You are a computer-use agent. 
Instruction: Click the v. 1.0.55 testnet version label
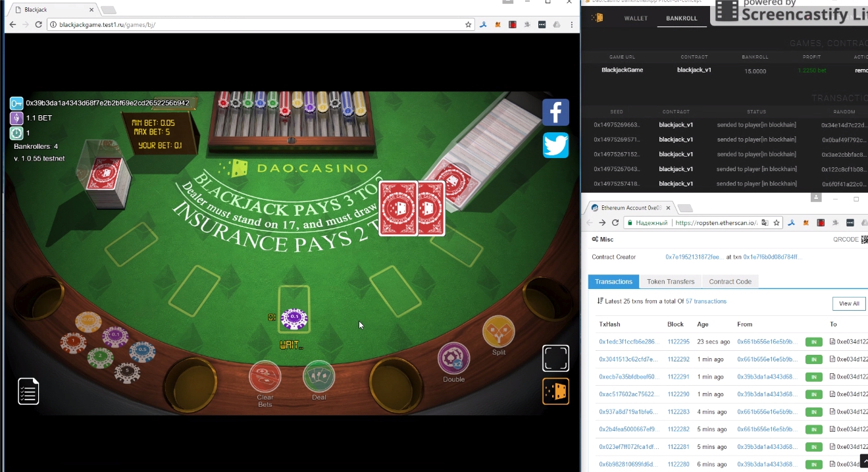point(39,159)
